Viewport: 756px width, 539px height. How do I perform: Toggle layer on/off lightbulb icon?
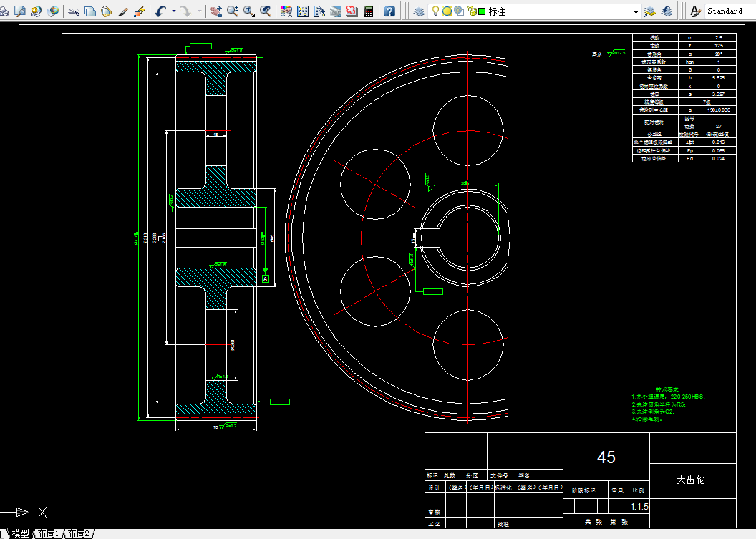coord(435,11)
